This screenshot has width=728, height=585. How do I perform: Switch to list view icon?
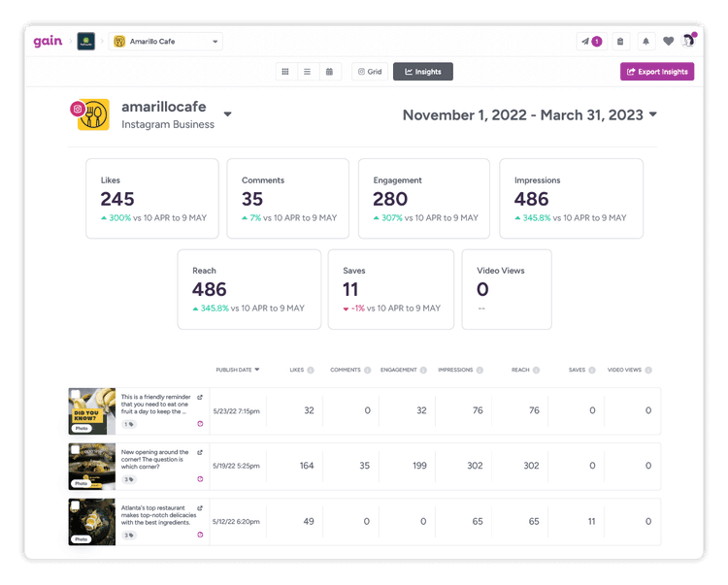coord(308,72)
